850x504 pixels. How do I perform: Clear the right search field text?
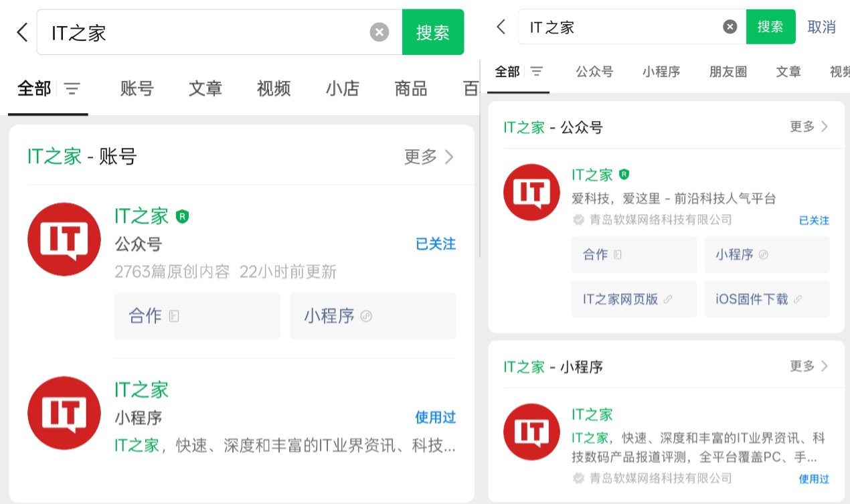pos(730,27)
